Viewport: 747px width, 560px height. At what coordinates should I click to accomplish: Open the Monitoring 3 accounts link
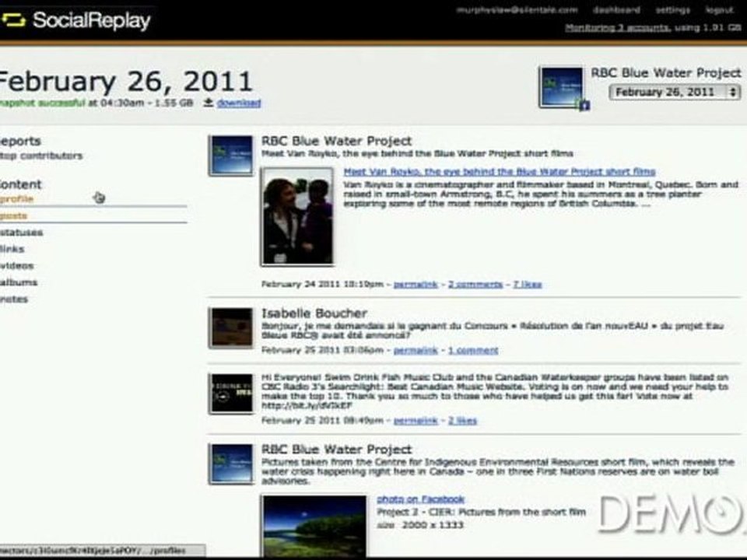tap(617, 28)
